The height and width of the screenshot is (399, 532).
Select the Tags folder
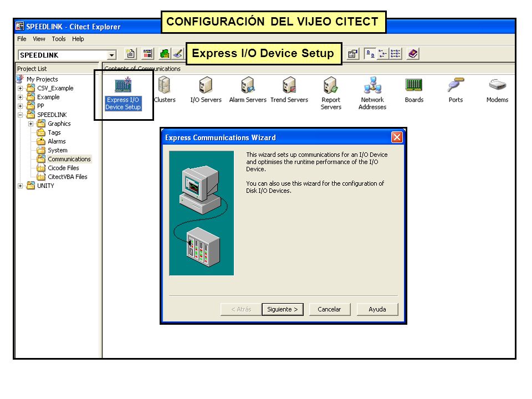click(x=54, y=132)
